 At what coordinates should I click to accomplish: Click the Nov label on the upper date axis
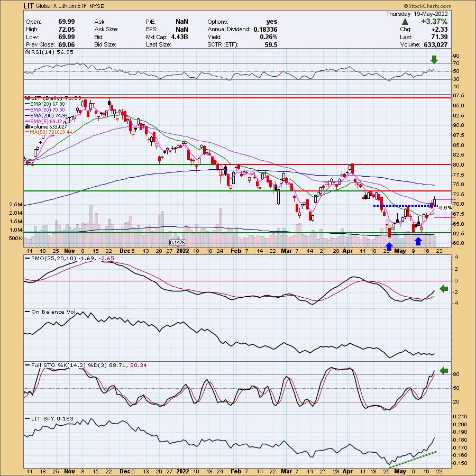[69, 251]
